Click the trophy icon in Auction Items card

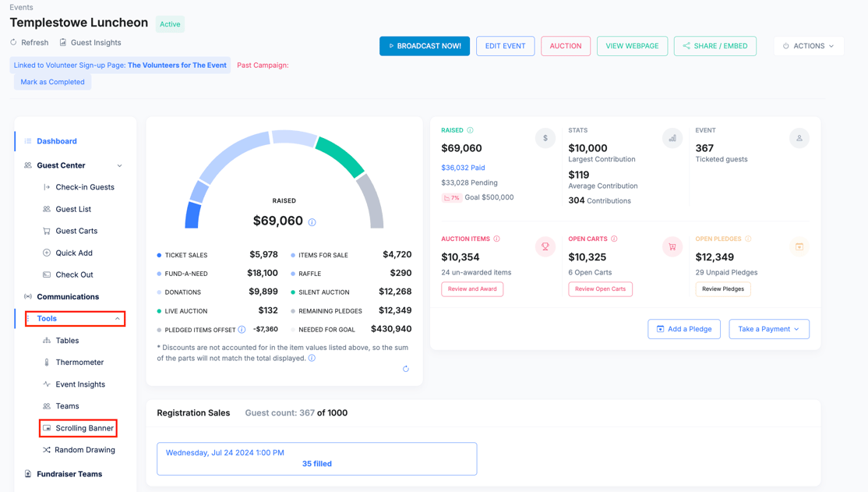coord(545,247)
